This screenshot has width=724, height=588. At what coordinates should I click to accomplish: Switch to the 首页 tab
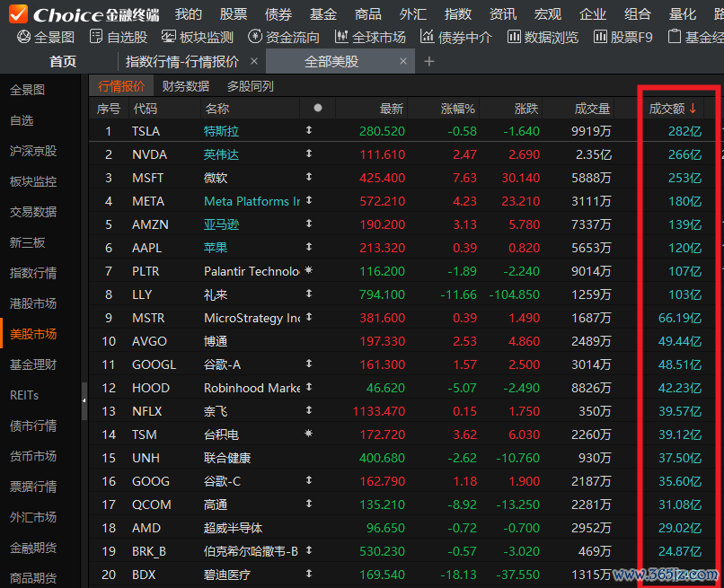[x=63, y=61]
